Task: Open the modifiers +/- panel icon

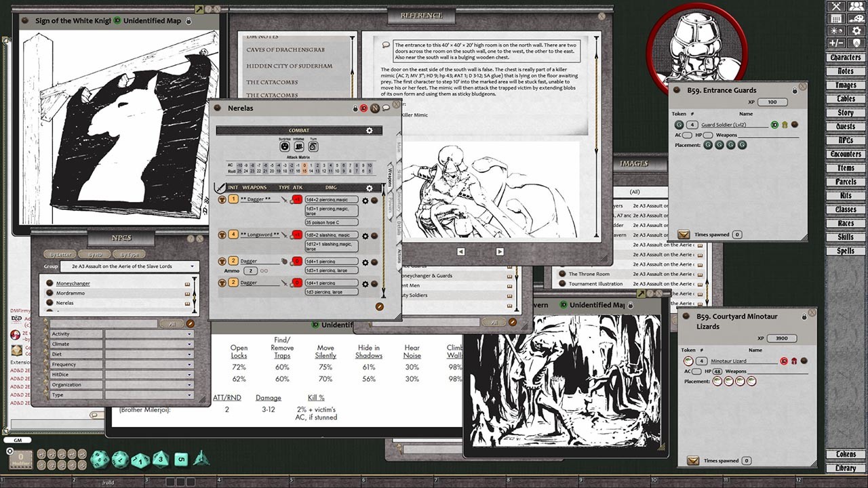Action: click(x=835, y=43)
